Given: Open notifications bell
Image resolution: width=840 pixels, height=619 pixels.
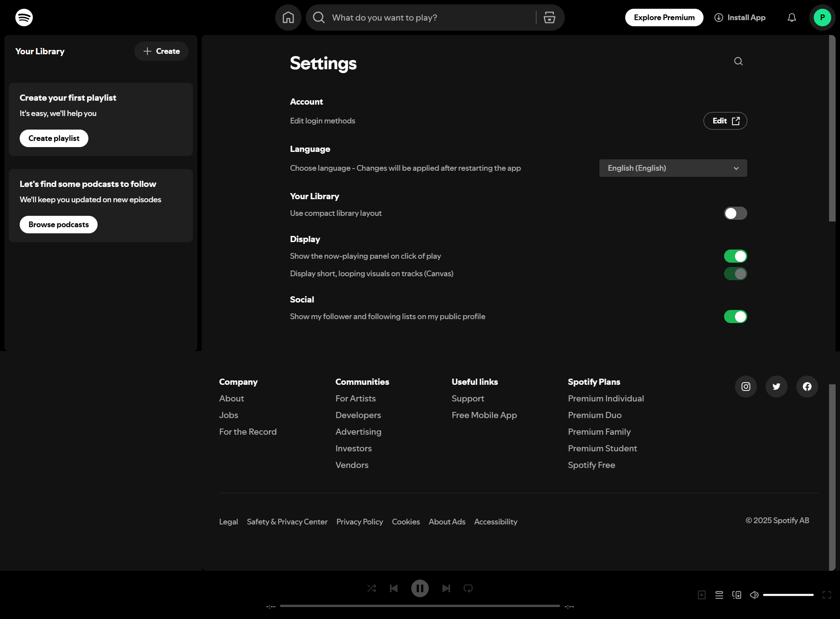Looking at the screenshot, I should [x=792, y=18].
